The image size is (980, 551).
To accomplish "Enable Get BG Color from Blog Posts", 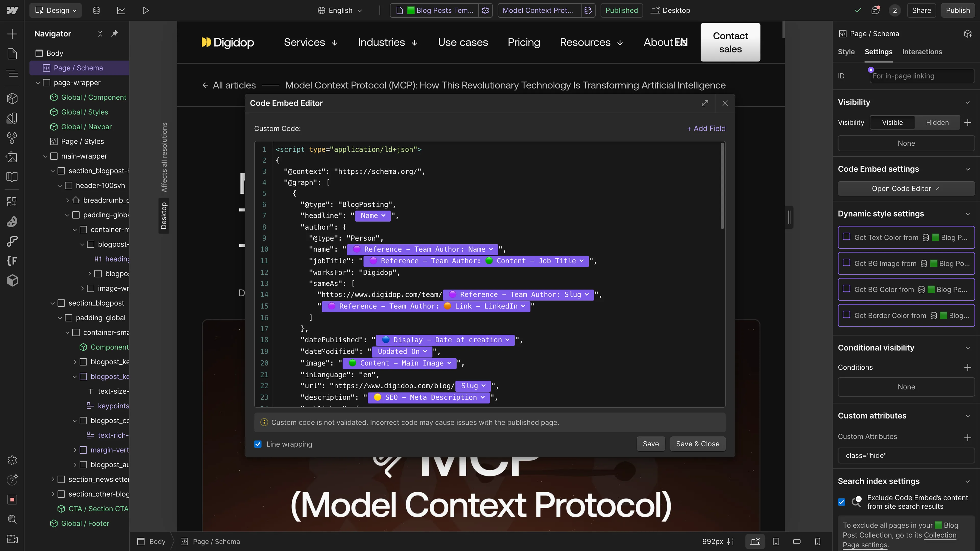I will (847, 289).
